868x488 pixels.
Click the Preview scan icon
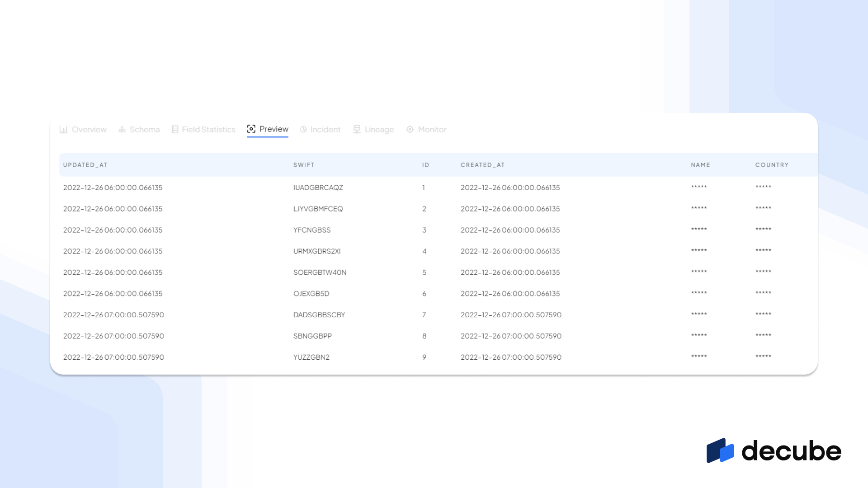pyautogui.click(x=251, y=129)
